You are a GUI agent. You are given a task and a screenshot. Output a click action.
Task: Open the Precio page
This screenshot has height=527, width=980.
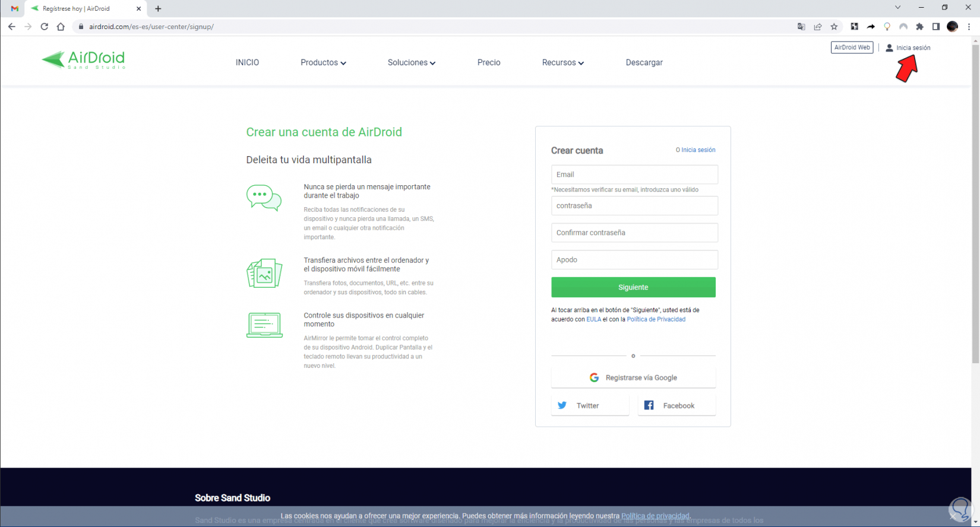pyautogui.click(x=489, y=62)
